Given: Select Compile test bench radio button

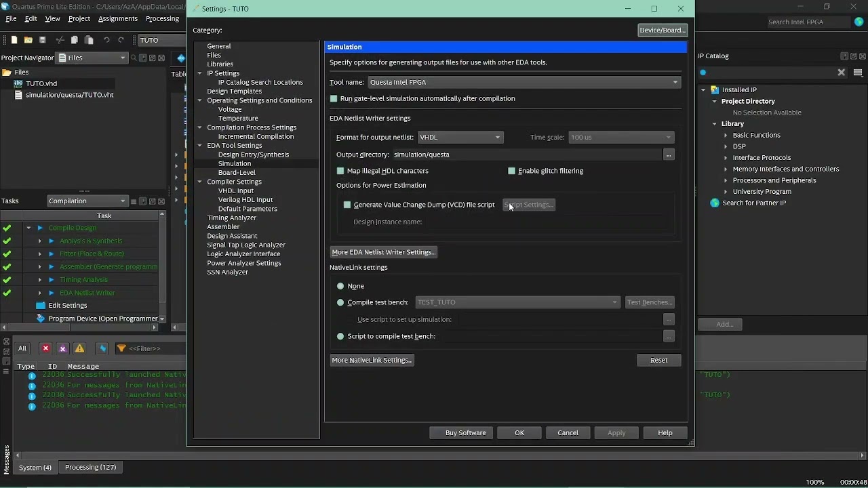Looking at the screenshot, I should coord(340,302).
